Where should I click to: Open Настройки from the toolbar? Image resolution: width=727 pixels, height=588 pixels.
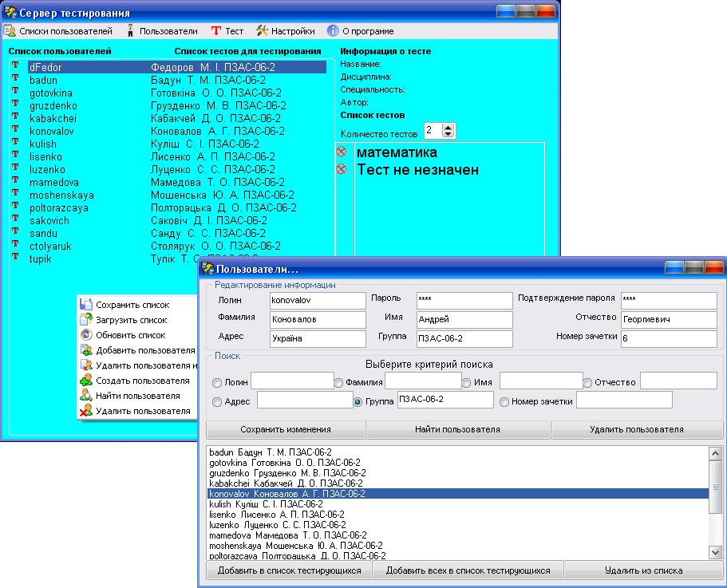coord(263,31)
